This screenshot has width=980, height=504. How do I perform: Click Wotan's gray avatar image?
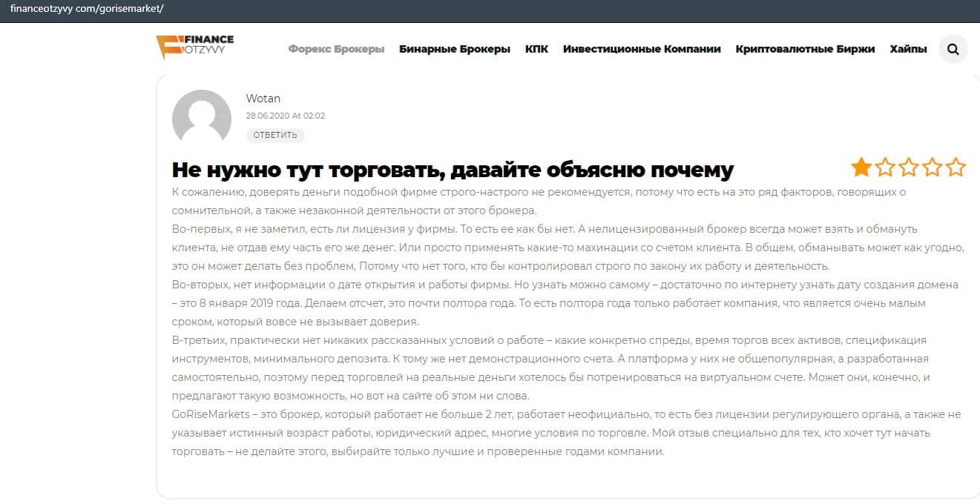tap(202, 118)
